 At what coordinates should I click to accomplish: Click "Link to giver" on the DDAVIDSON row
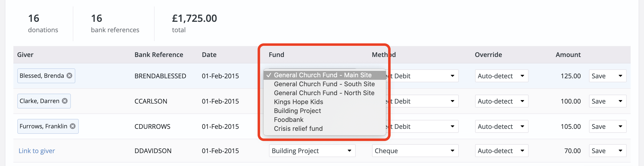click(x=36, y=150)
